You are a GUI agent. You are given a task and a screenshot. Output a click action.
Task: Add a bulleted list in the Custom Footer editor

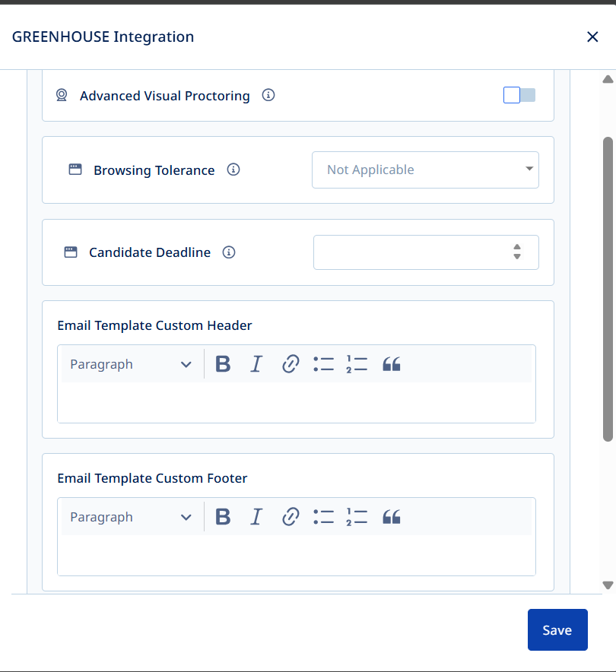click(x=324, y=517)
